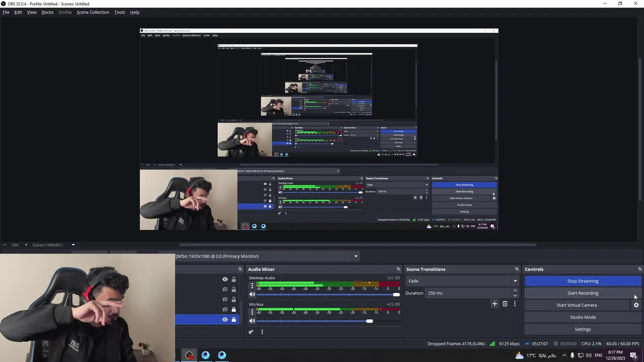Expand the Primary Monitor display dropdown arrow
Image resolution: width=644 pixels, height=362 pixels.
[356, 256]
